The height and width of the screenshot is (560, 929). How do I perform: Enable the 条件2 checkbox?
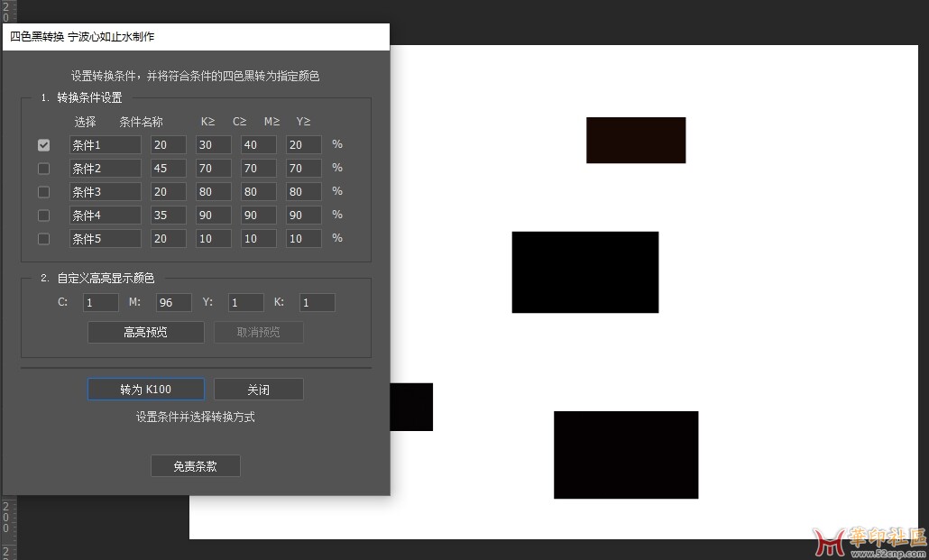coord(43,169)
